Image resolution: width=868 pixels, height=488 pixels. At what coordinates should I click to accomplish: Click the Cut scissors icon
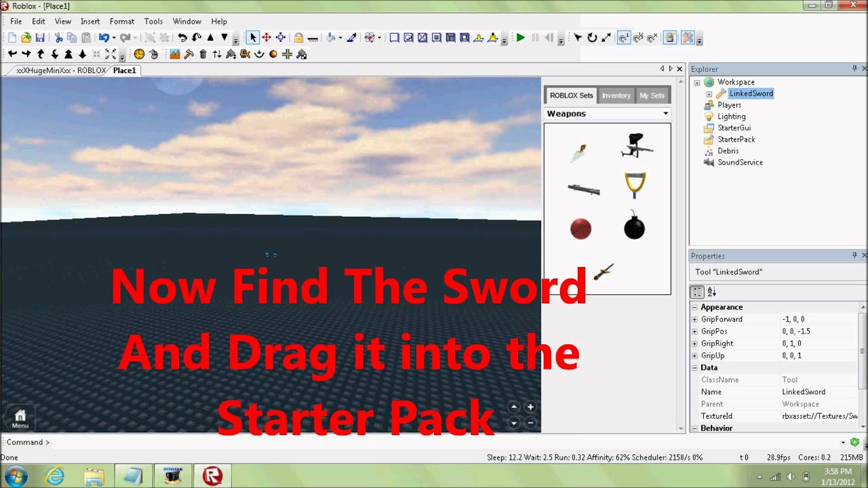[58, 38]
